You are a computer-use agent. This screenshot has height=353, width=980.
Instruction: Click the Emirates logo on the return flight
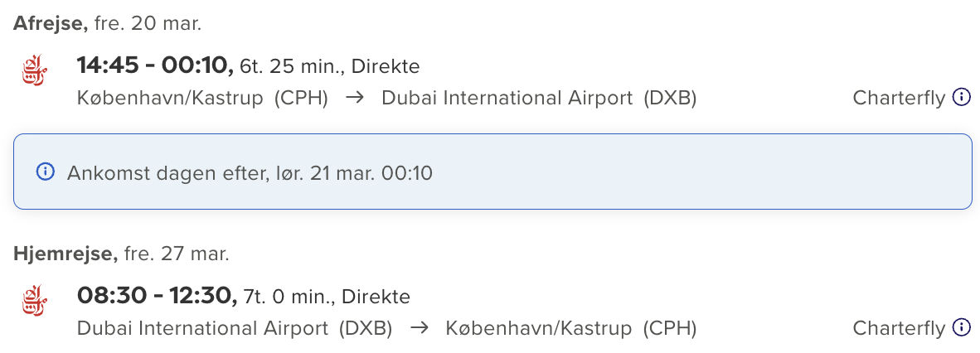[34, 302]
